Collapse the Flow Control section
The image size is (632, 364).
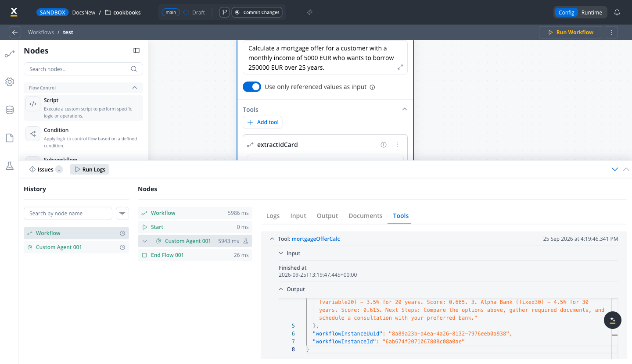[135, 88]
